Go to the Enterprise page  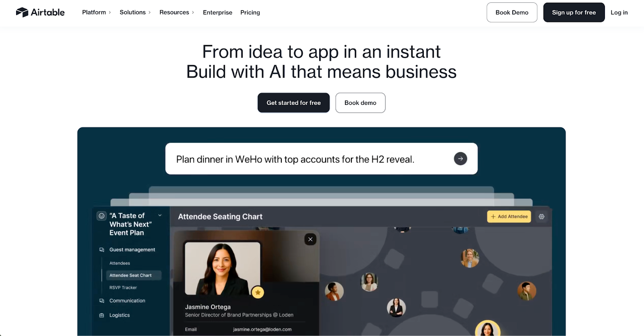217,12
